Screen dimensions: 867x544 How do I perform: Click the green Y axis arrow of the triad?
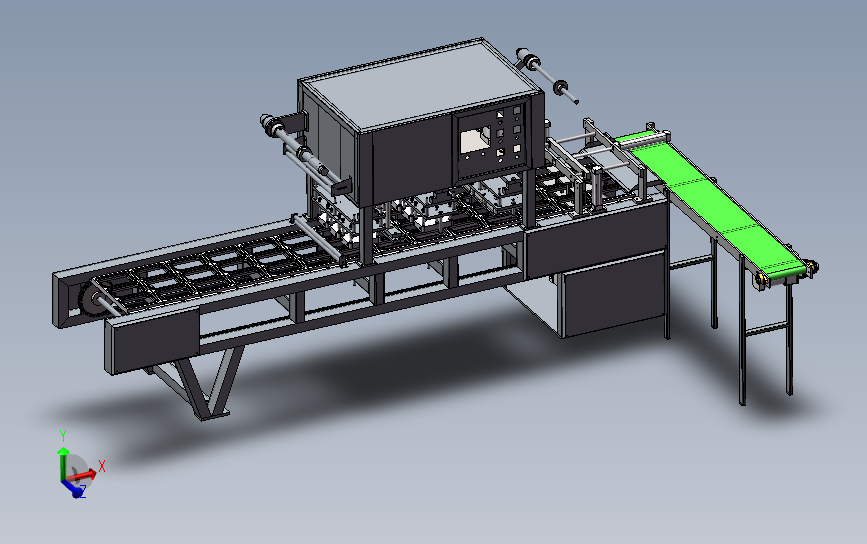click(x=63, y=464)
